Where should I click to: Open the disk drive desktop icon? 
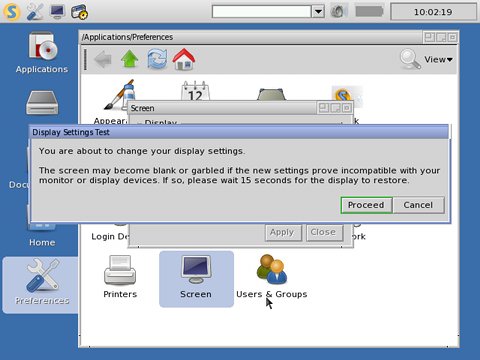(x=42, y=103)
